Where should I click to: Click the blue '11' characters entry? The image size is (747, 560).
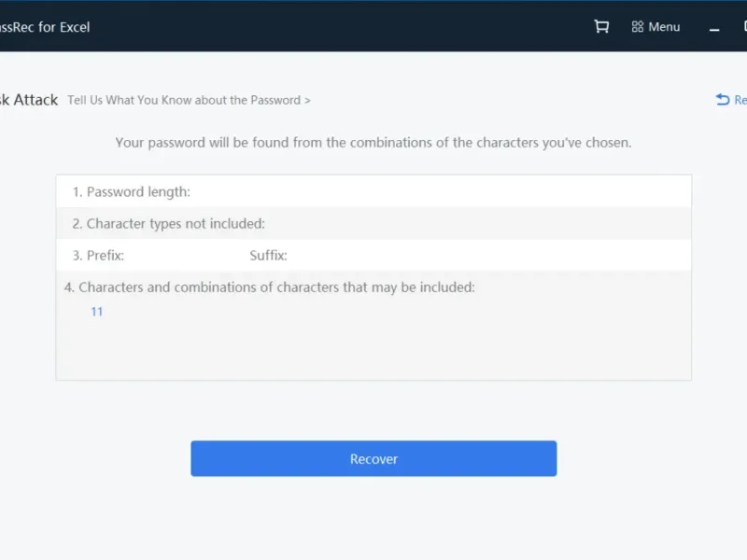[97, 312]
